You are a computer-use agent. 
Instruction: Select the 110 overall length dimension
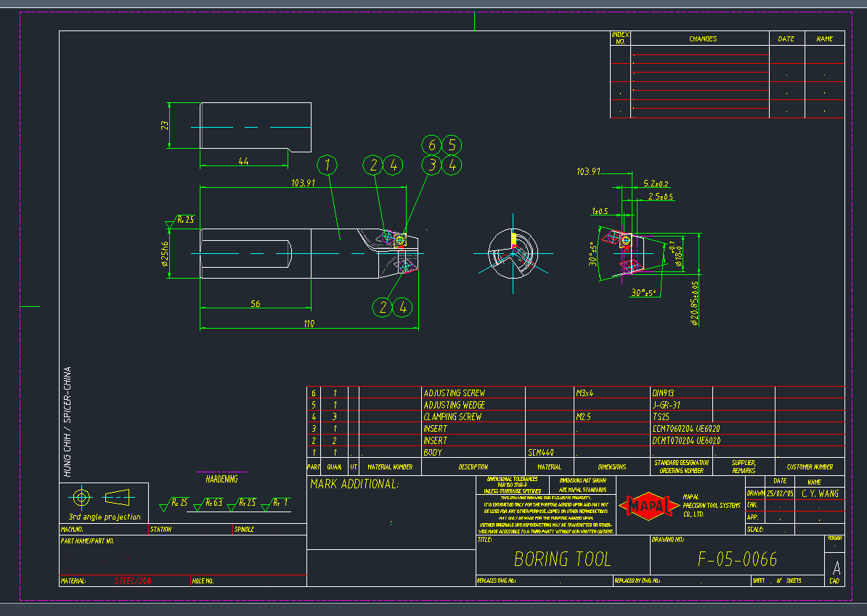tap(309, 324)
